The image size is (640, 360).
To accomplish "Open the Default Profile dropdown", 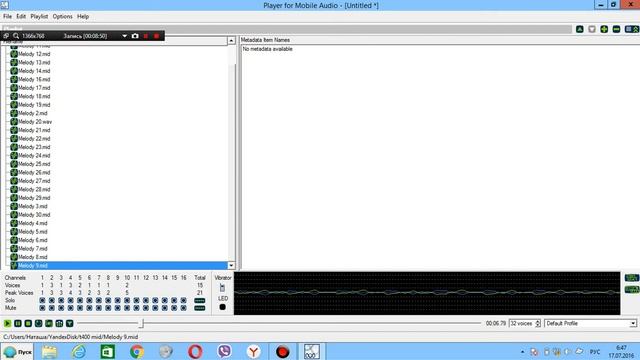I will point(633,323).
